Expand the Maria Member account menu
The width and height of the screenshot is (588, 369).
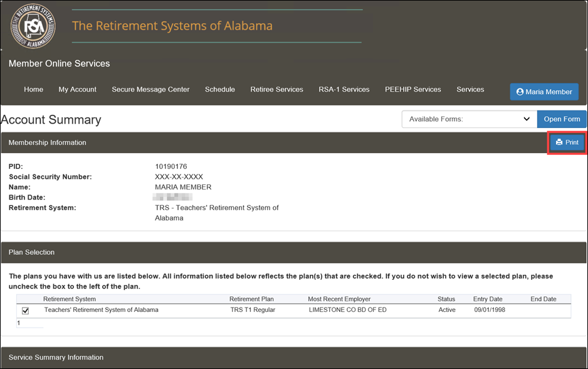tap(544, 92)
